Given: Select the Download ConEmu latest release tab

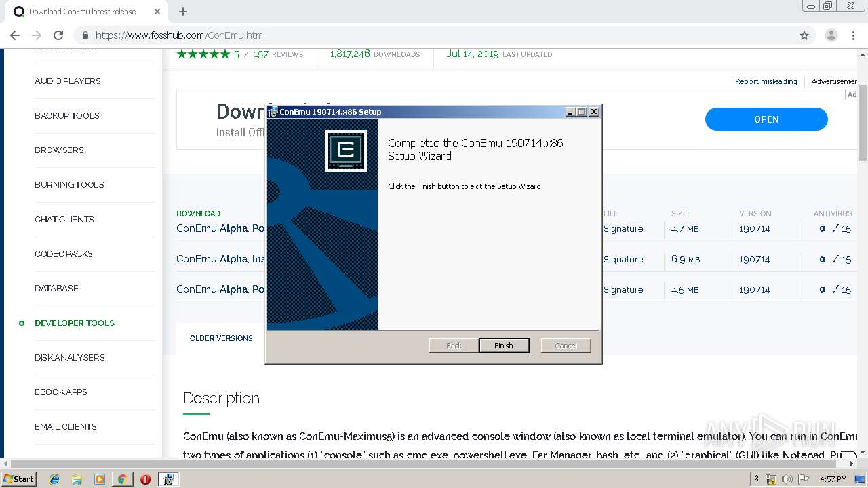Looking at the screenshot, I should click(x=81, y=12).
